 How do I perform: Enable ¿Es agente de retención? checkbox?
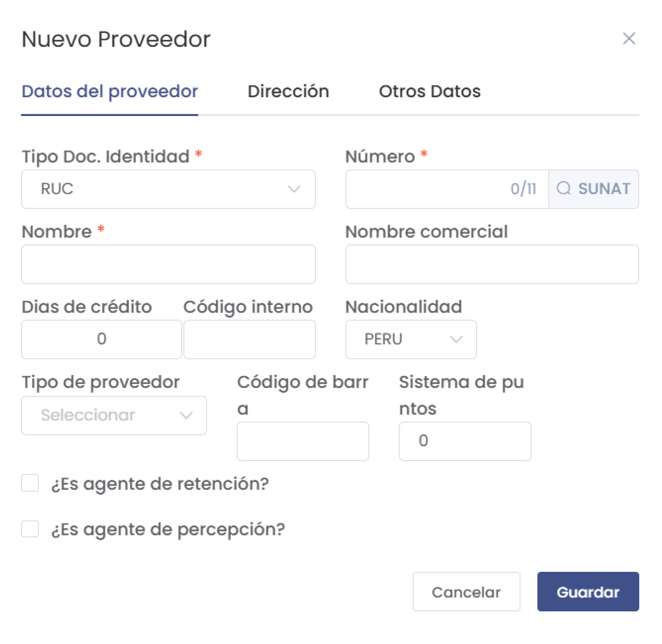[30, 484]
